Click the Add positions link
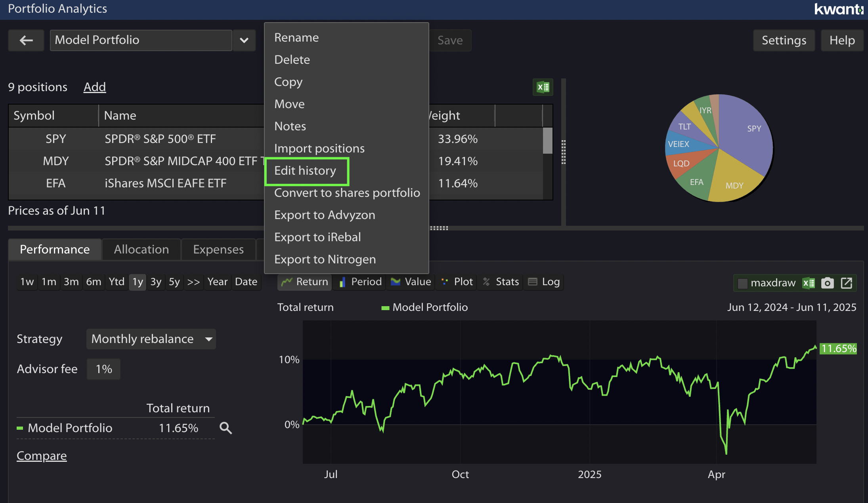Viewport: 868px width, 503px height. click(95, 87)
